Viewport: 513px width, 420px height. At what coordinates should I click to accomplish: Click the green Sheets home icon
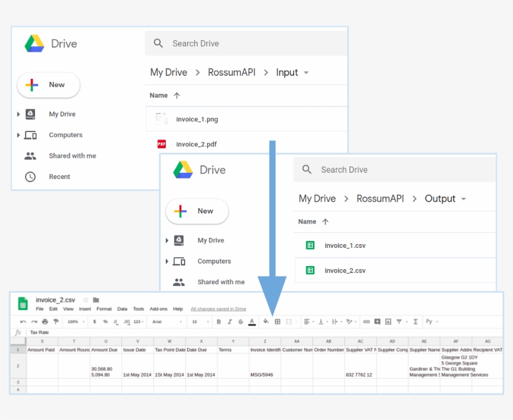(x=23, y=304)
